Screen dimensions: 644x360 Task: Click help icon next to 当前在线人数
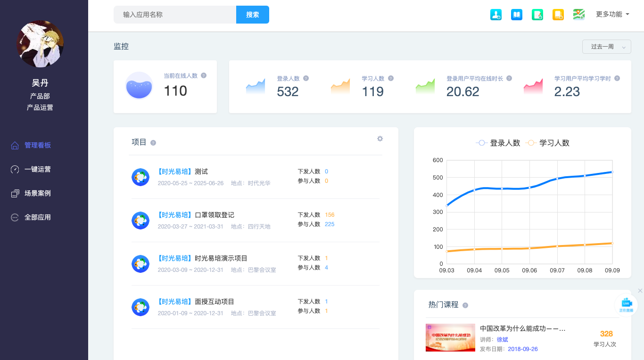204,75
